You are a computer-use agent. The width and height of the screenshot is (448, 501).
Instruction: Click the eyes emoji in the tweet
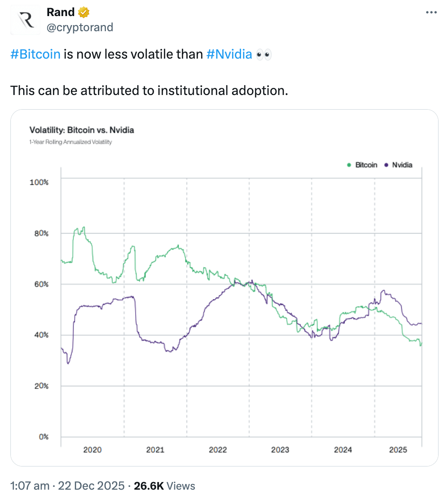pyautogui.click(x=263, y=54)
